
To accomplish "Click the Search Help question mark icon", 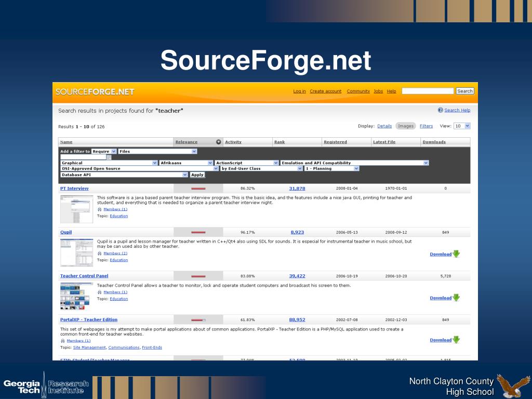I will point(441,110).
